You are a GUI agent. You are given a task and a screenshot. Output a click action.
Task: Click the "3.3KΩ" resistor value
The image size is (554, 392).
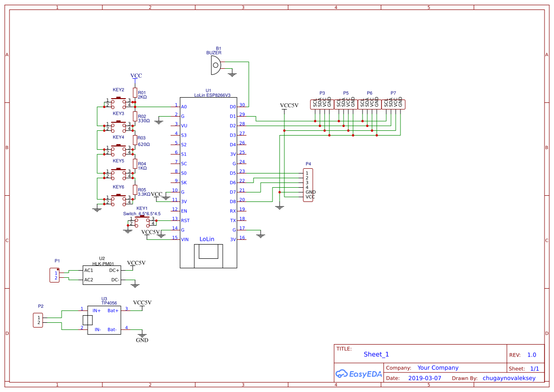144,194
